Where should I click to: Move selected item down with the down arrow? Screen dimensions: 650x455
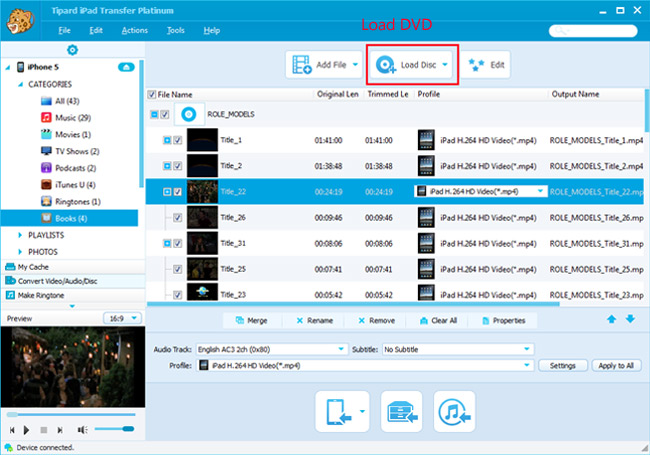coord(631,319)
